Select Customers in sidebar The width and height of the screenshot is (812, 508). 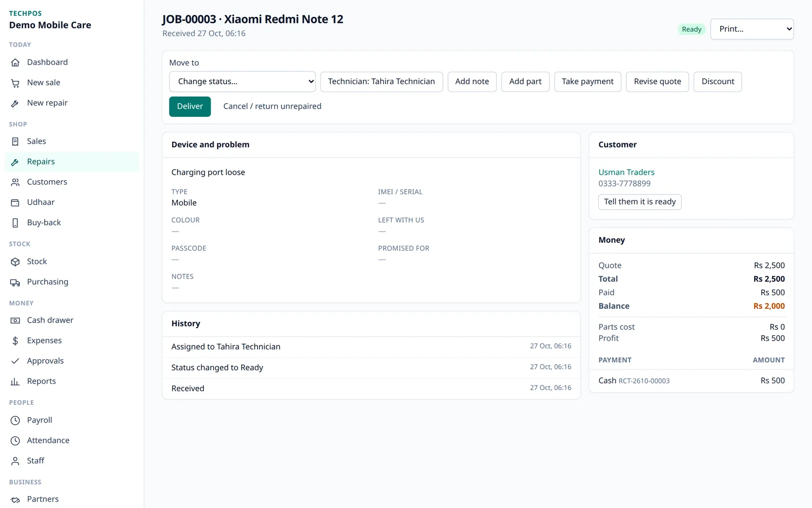pos(72,182)
